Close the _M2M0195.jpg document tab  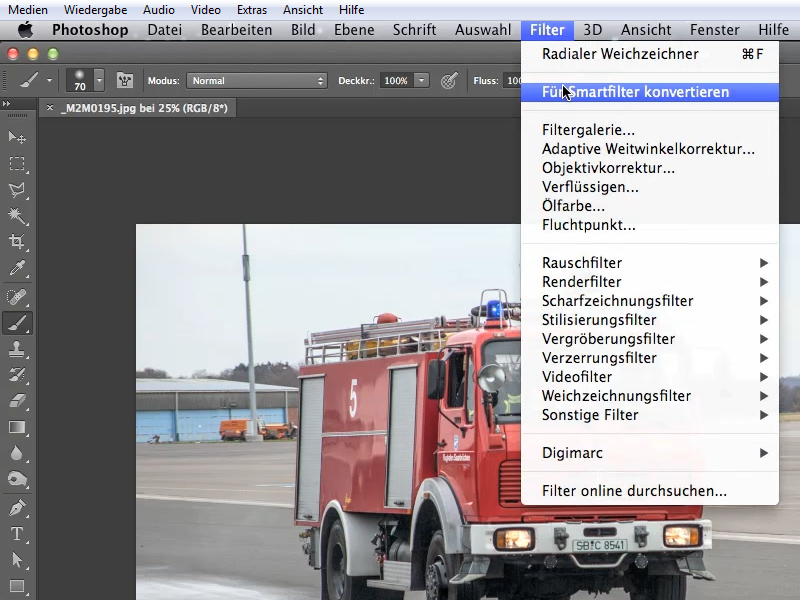click(x=49, y=108)
